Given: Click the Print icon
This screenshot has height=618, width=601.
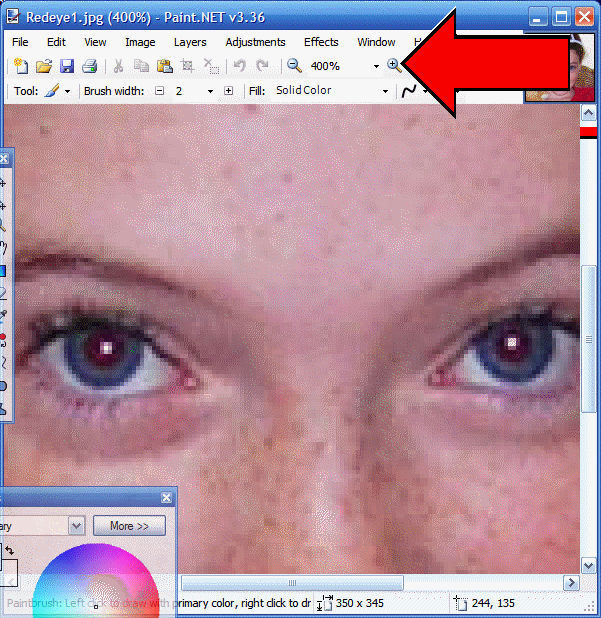Looking at the screenshot, I should click(x=89, y=66).
